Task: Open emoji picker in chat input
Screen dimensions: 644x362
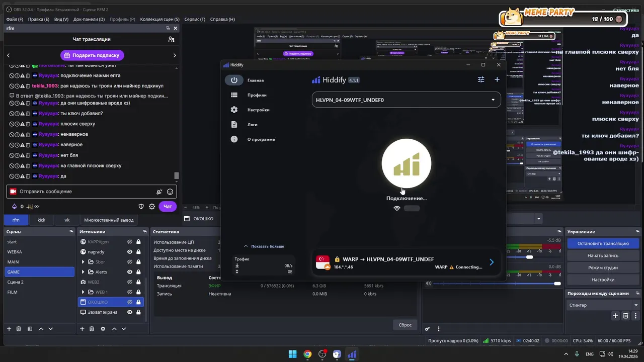Action: 170,192
